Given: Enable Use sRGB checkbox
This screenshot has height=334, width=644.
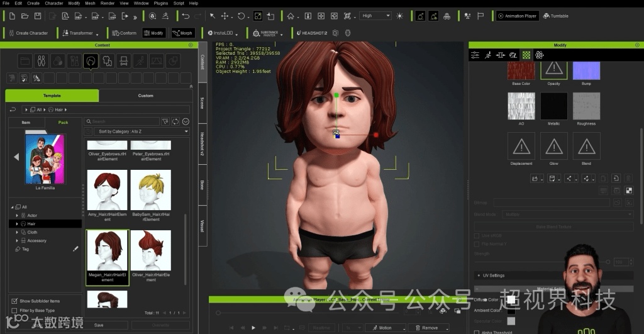Looking at the screenshot, I should (x=477, y=236).
